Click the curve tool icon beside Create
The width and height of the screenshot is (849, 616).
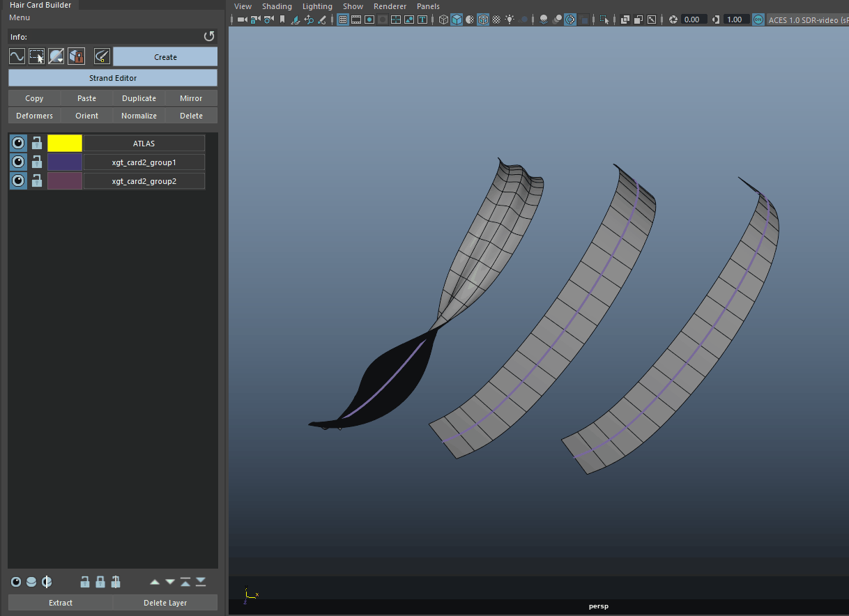click(17, 56)
